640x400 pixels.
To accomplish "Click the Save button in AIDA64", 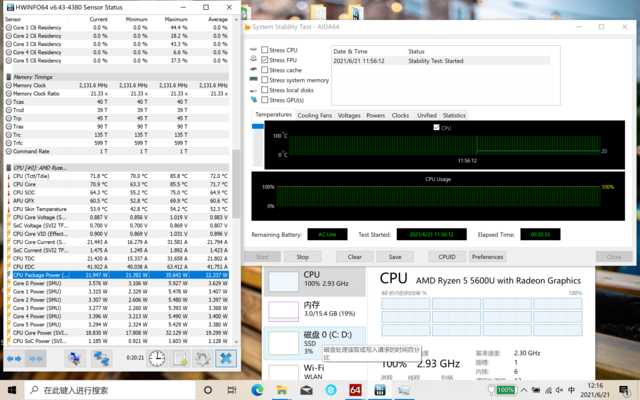I will 395,257.
